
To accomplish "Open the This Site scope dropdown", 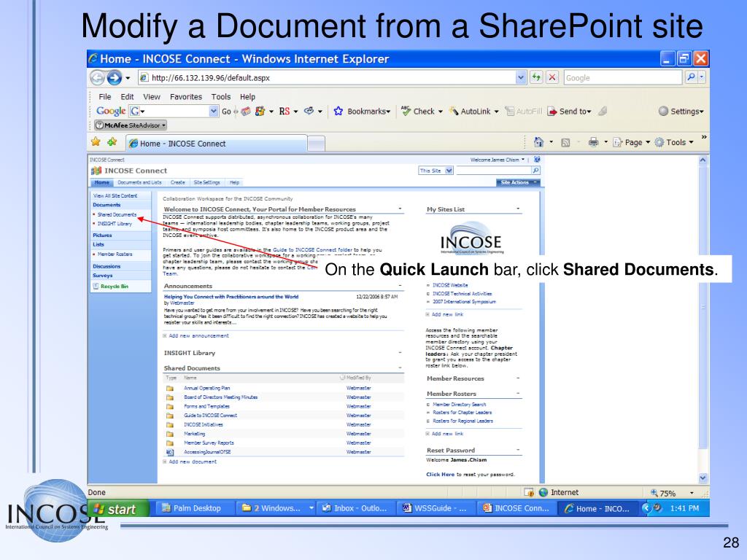I will pos(449,171).
